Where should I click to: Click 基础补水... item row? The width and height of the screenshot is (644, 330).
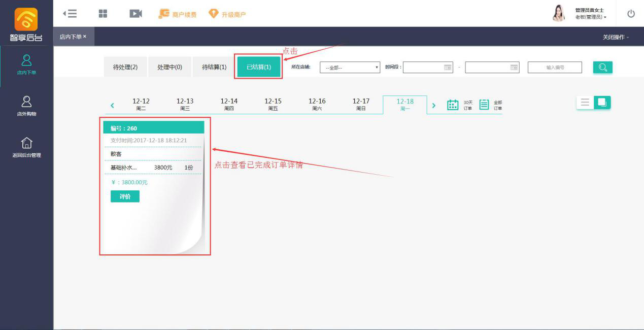pos(152,167)
